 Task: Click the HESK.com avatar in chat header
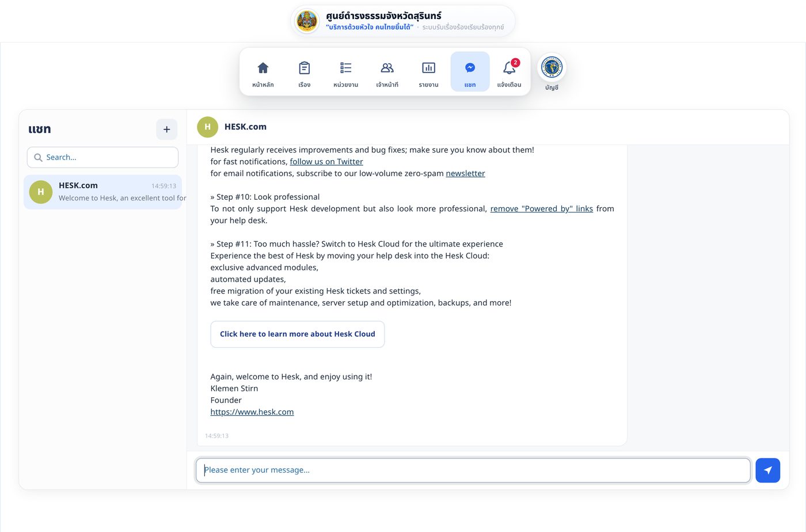point(208,127)
